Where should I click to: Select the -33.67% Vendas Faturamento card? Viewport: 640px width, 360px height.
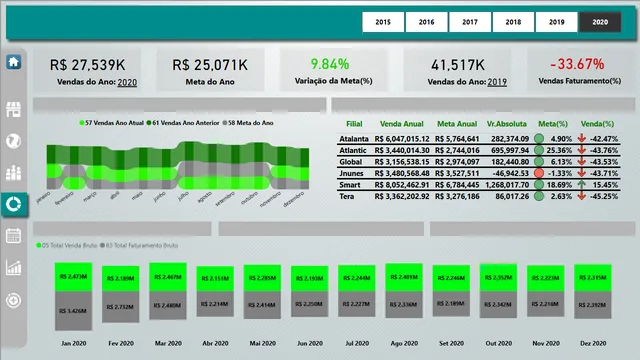pyautogui.click(x=580, y=70)
